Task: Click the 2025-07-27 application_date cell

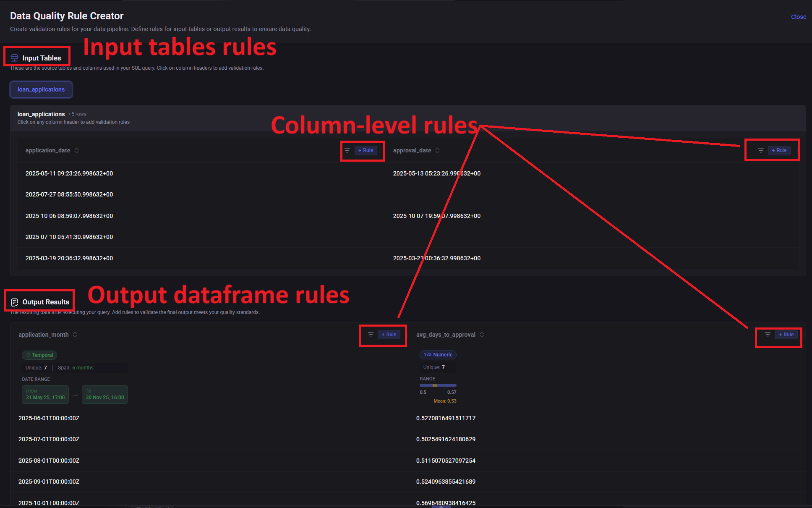Action: 69,194
